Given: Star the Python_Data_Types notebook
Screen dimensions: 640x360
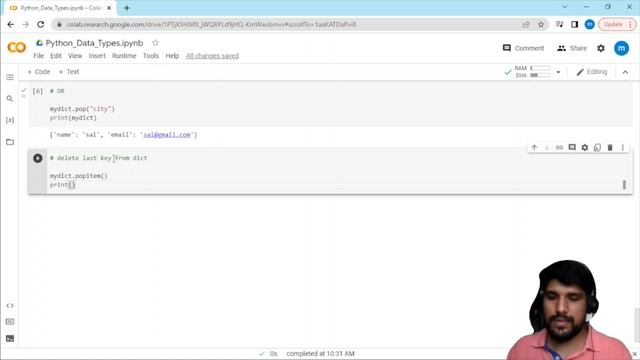Looking at the screenshot, I should click(x=155, y=43).
